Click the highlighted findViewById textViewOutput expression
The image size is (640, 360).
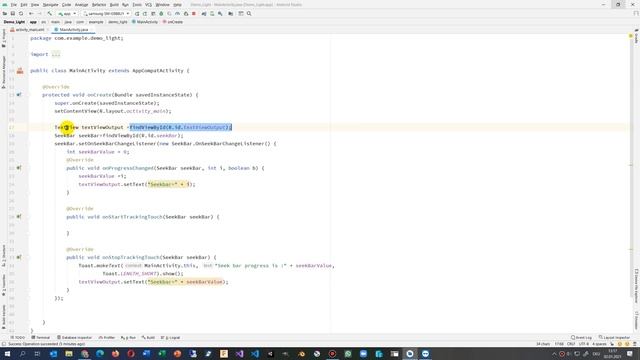pyautogui.click(x=181, y=127)
